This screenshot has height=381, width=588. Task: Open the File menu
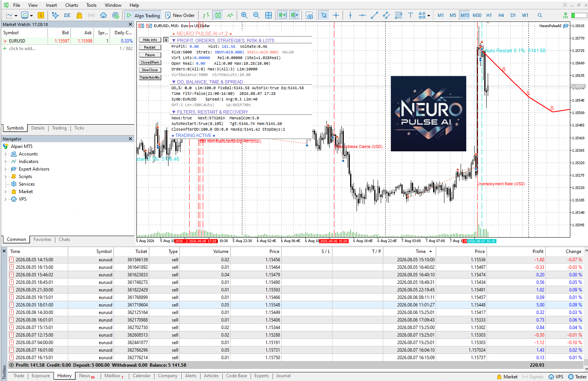(17, 5)
